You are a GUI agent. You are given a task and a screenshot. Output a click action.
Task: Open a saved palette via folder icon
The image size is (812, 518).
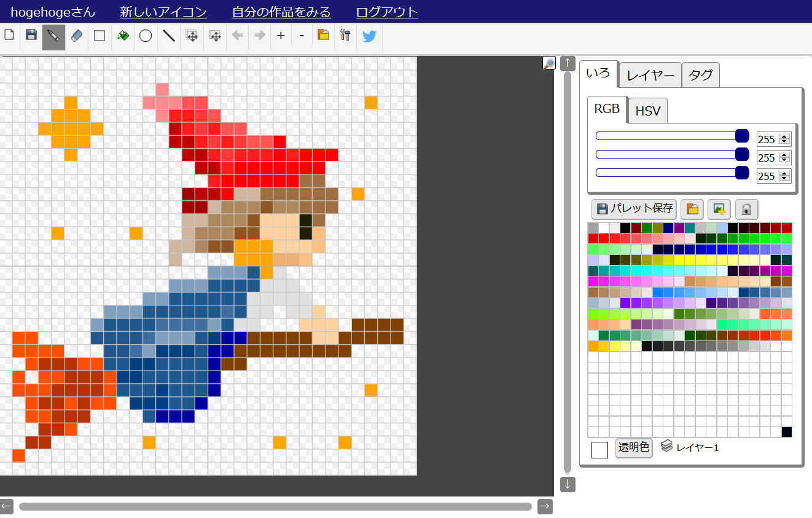[692, 210]
